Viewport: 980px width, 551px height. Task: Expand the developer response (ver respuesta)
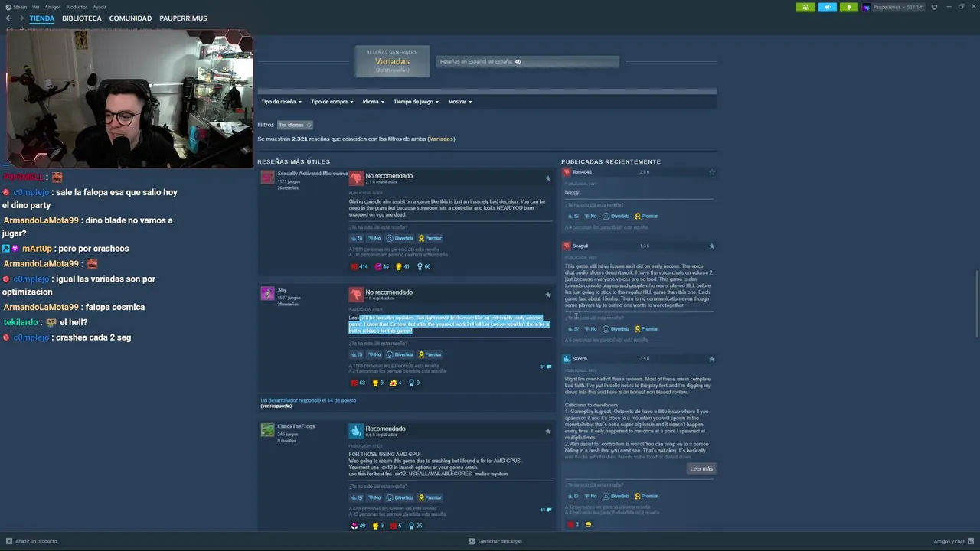coord(276,406)
